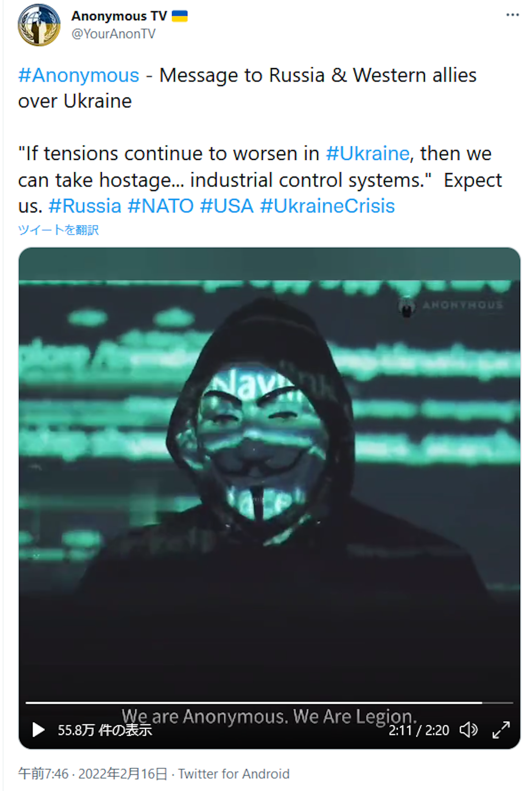Image resolution: width=532 pixels, height=791 pixels.
Task: Seek along the video progress bar
Action: pos(269,703)
